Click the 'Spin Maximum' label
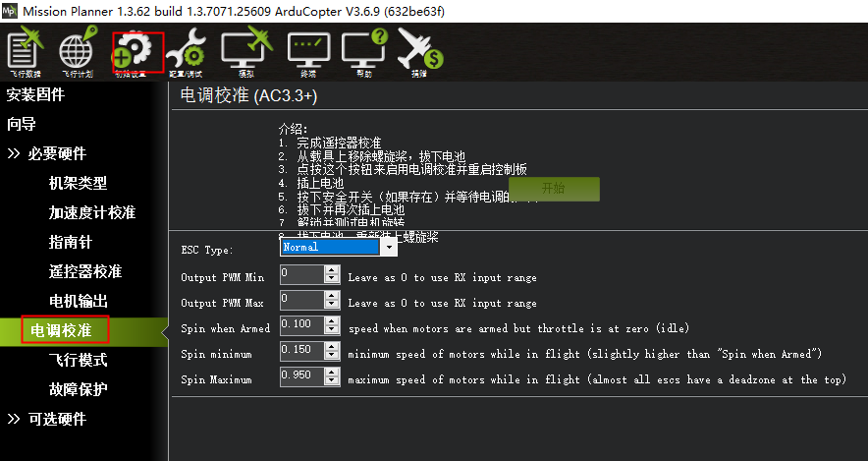 216,379
